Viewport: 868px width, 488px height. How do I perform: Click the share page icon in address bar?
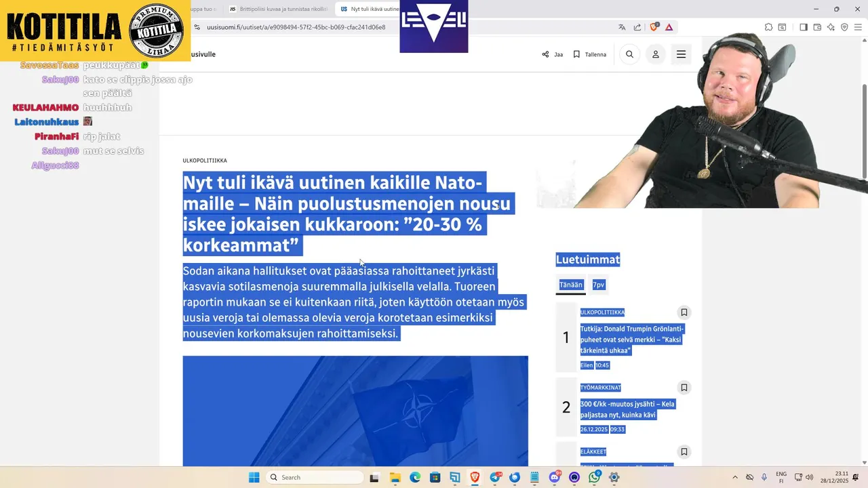637,27
